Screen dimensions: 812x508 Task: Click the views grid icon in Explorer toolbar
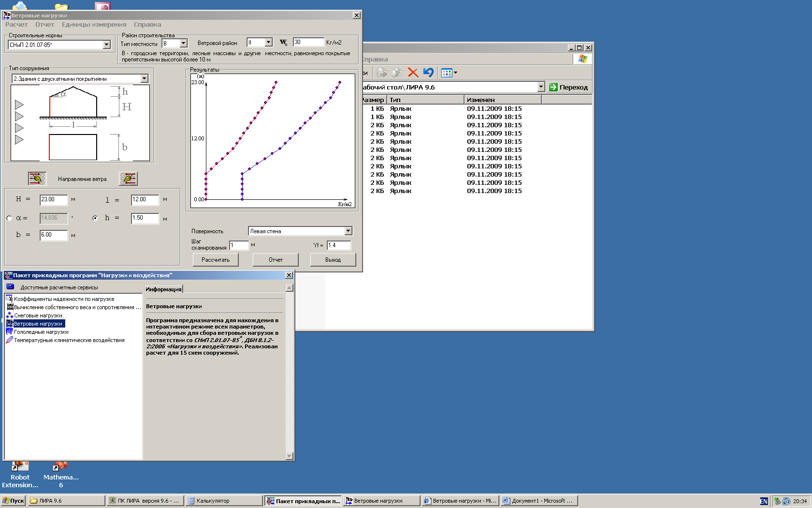pos(447,73)
